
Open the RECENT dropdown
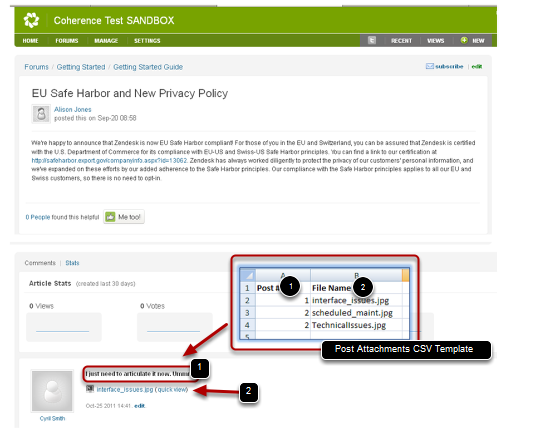pos(401,41)
